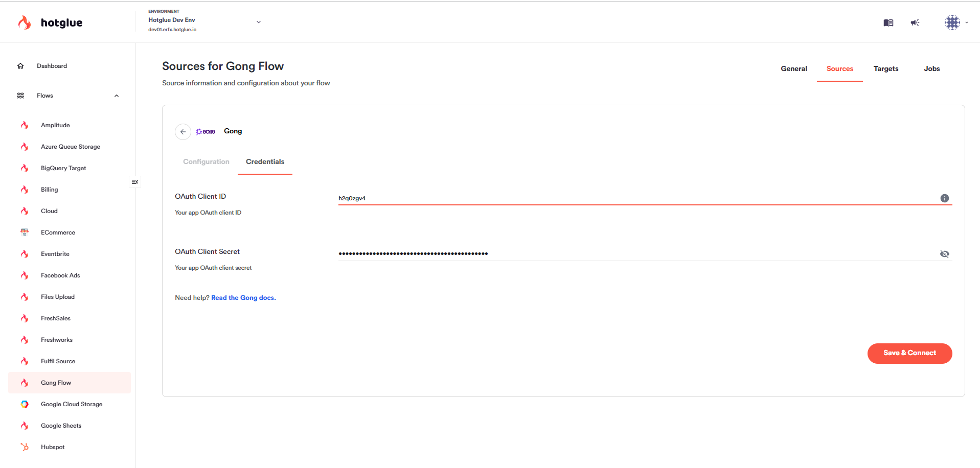Click the Files Upload flame icon
This screenshot has height=468, width=980.
tap(25, 297)
